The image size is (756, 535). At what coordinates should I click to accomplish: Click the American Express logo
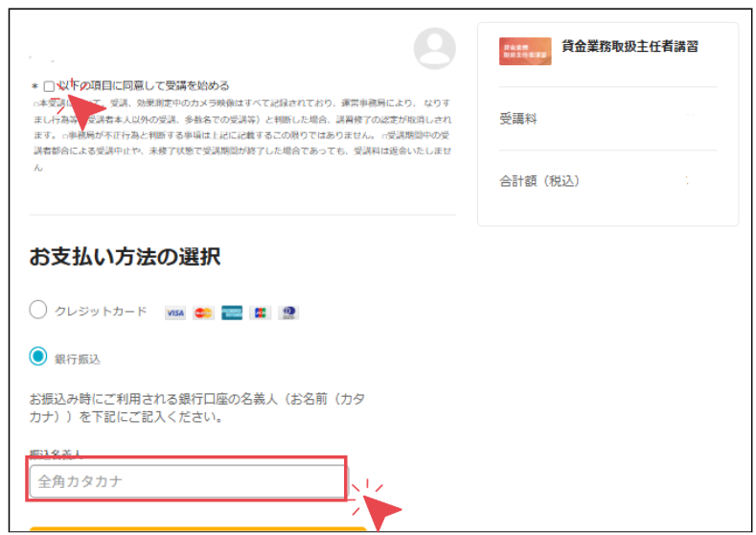tap(232, 314)
